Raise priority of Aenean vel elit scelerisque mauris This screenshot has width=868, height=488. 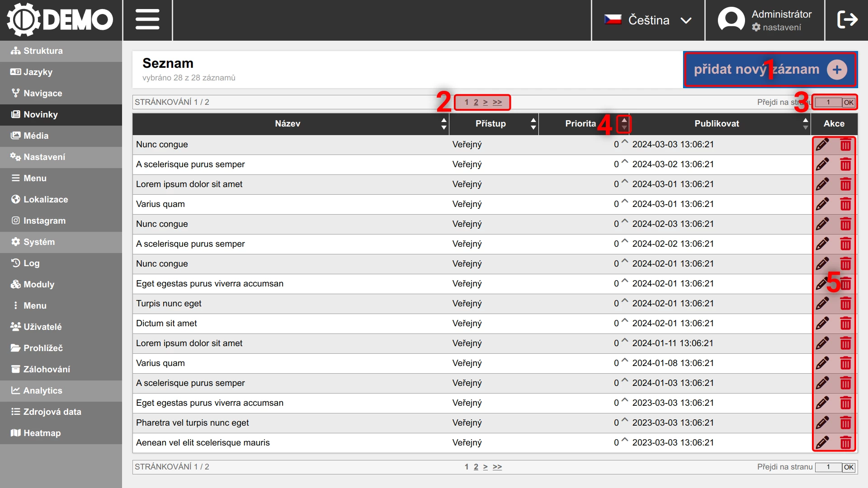(x=625, y=440)
